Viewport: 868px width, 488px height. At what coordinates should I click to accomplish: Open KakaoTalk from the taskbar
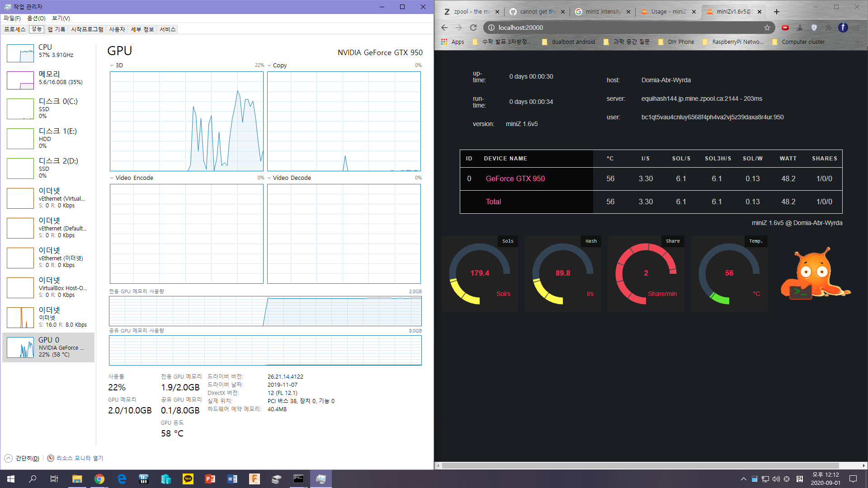188,479
